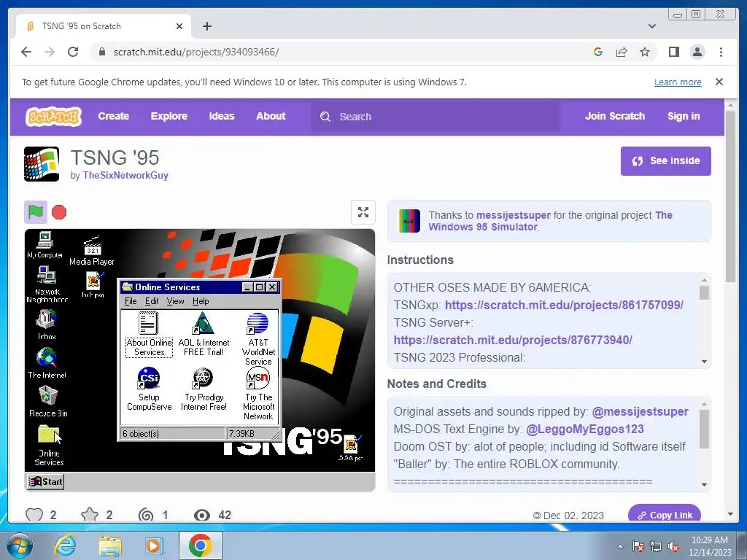Select About Online Services document icon

click(x=149, y=334)
